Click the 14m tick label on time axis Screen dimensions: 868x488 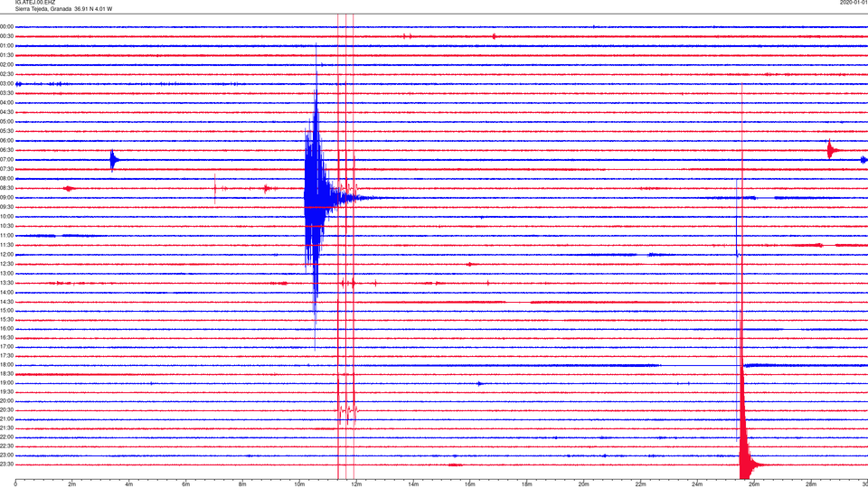click(x=413, y=484)
